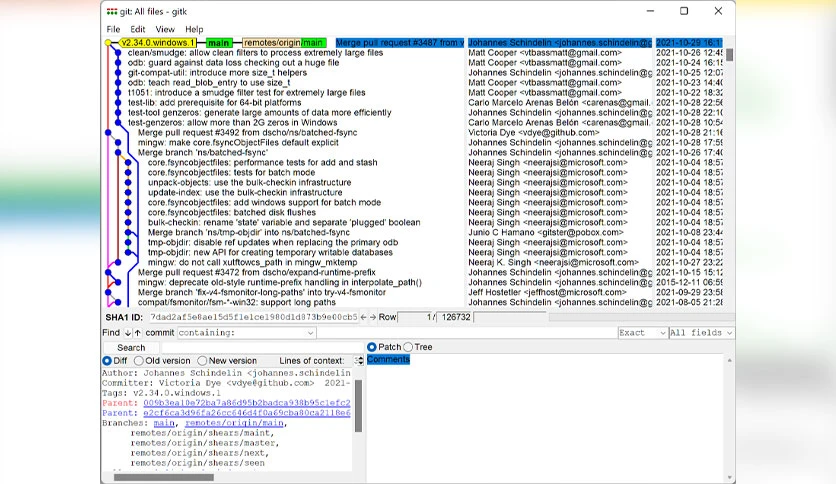Select commit 'core.fsyncobjectfiles: add windows support for batch mode'
The image size is (836, 484).
[x=264, y=203]
